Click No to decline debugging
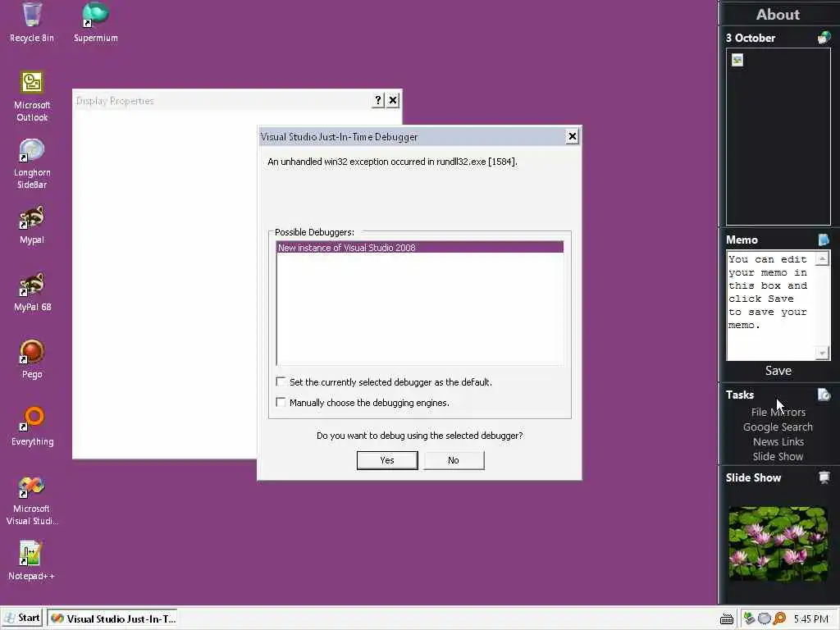Viewport: 840px width, 630px height. pyautogui.click(x=454, y=460)
